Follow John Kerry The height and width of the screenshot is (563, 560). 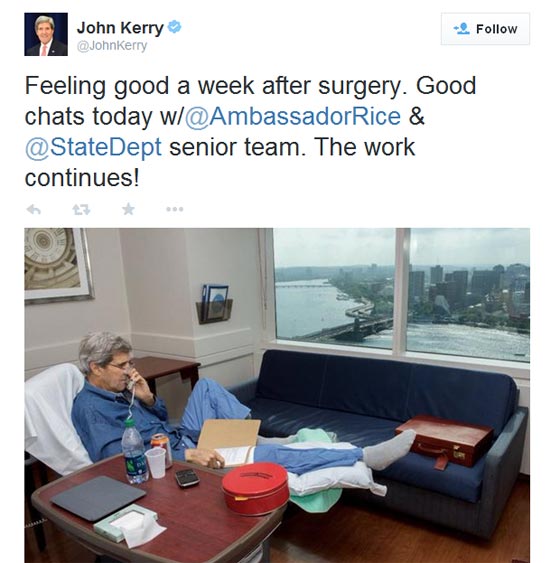tap(485, 29)
